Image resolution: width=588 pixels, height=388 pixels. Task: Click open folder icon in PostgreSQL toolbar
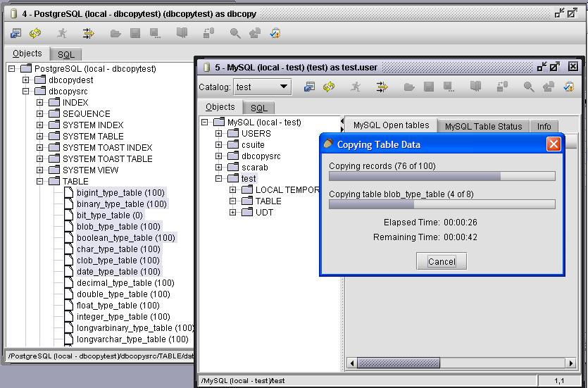pos(115,33)
